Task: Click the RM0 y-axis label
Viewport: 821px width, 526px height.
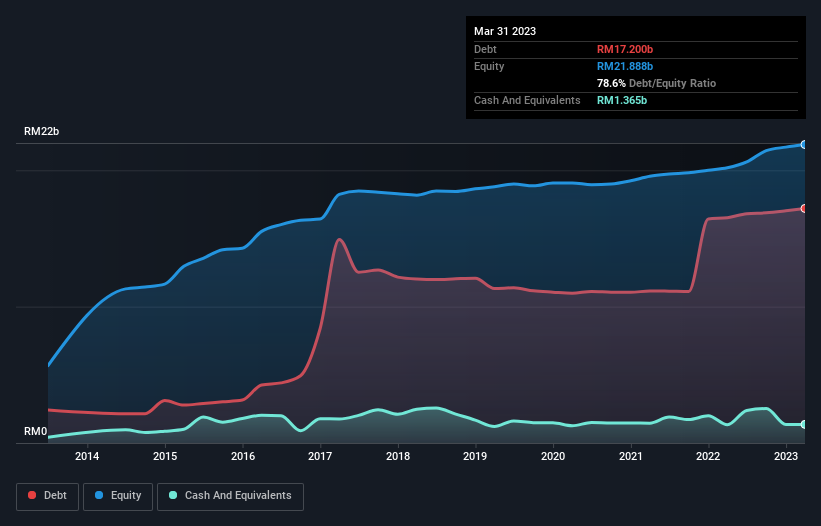Action: click(36, 431)
